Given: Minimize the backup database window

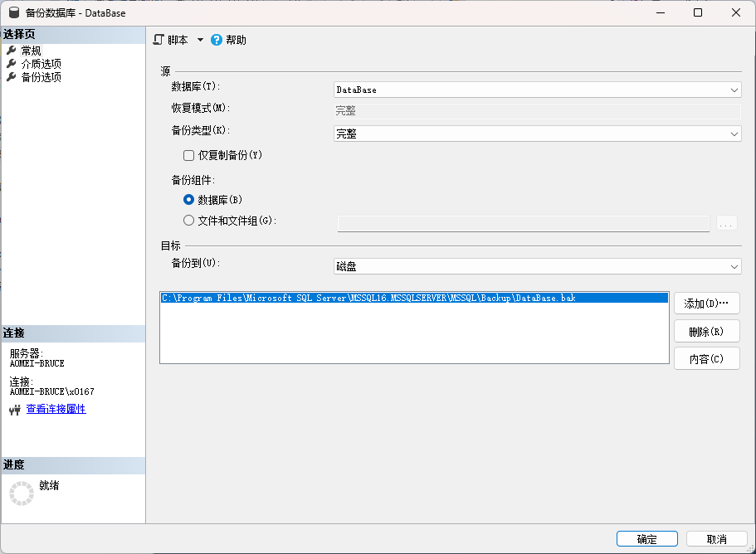Looking at the screenshot, I should (661, 12).
